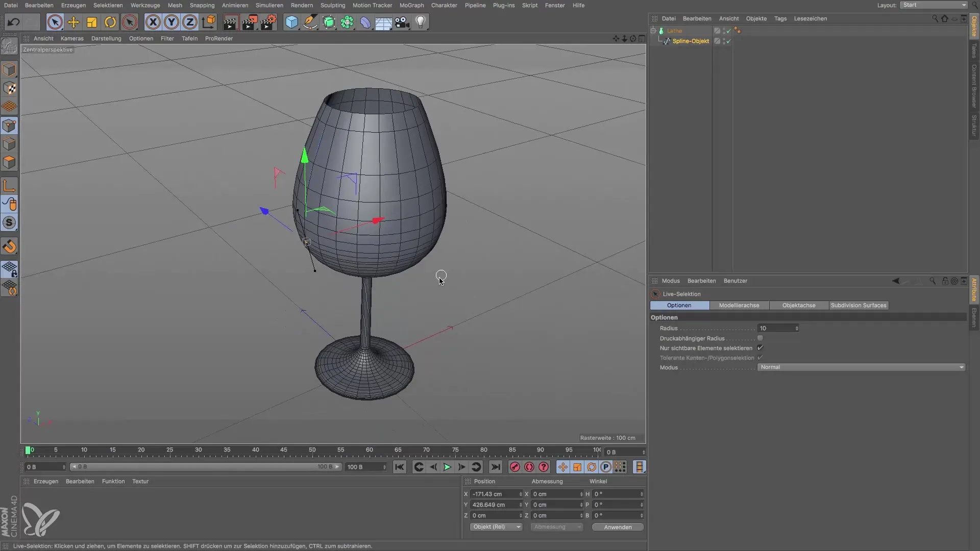The width and height of the screenshot is (980, 551).
Task: Switch to Texture mode icon
Action: 9,88
